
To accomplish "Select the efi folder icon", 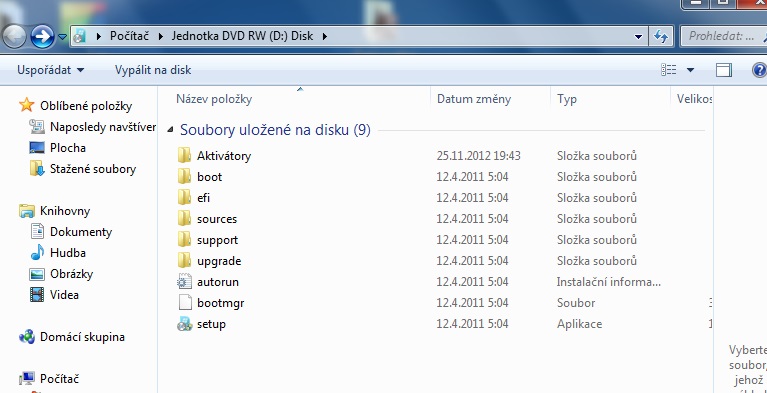I will pyautogui.click(x=184, y=198).
